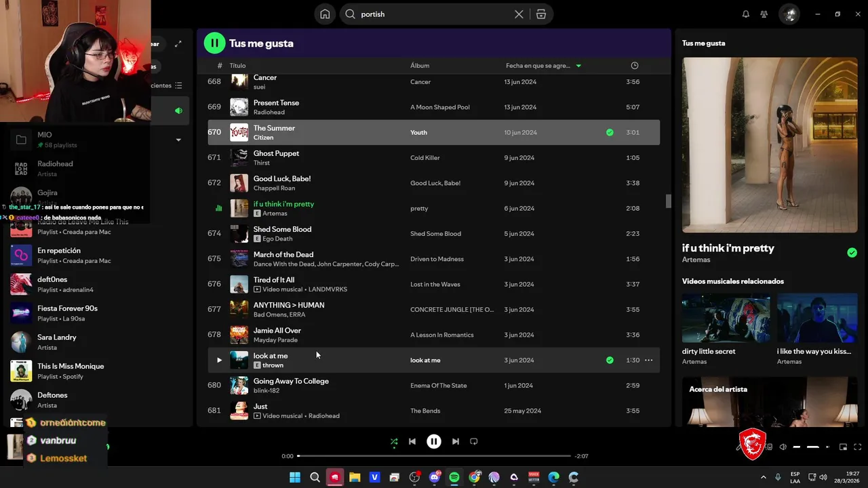
Task: Seek on the song progress bar
Action: tap(434, 456)
